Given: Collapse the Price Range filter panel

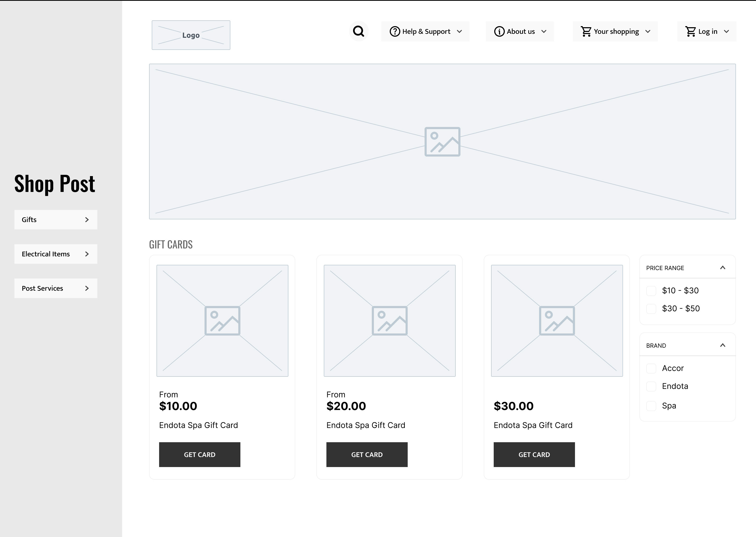Looking at the screenshot, I should pyautogui.click(x=723, y=267).
